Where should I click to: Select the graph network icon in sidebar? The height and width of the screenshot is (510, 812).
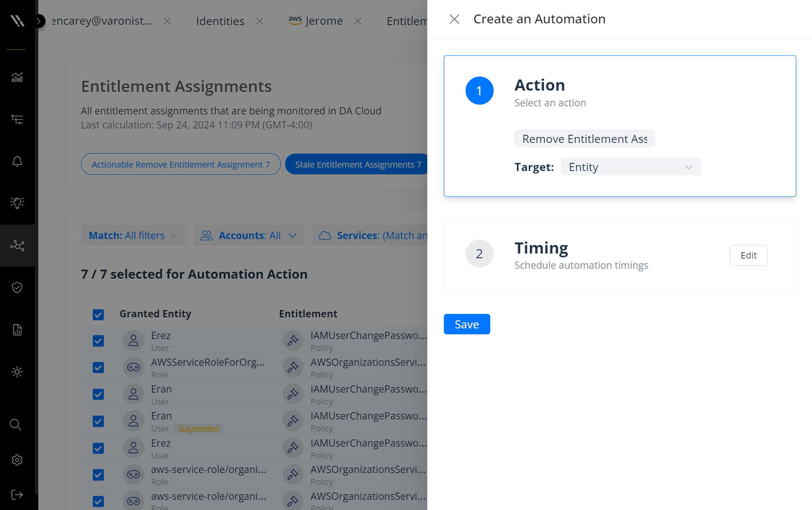point(17,245)
